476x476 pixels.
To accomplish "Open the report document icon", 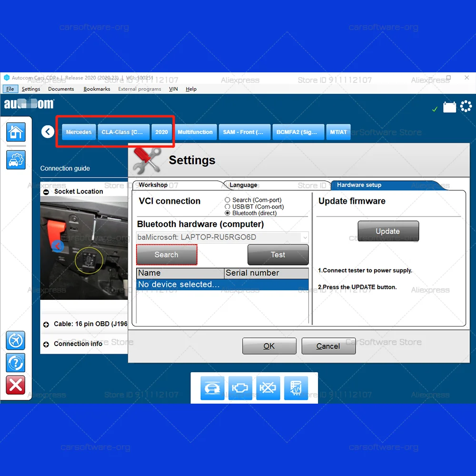I will (296, 387).
